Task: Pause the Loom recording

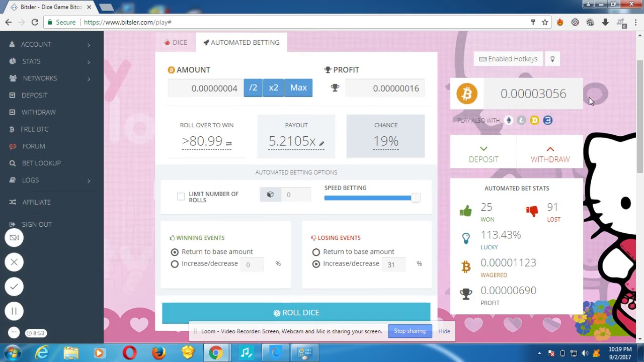Action: coord(14,311)
